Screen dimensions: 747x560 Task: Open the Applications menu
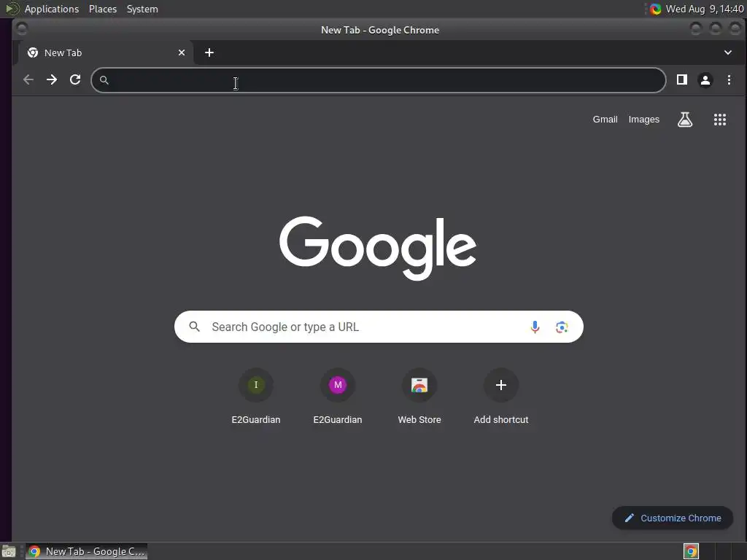click(x=52, y=9)
